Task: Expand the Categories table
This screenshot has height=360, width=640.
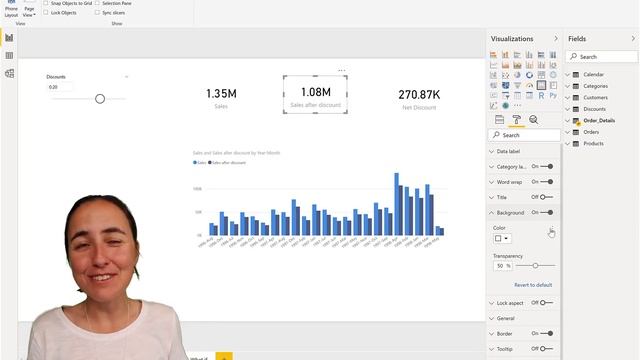Action: click(x=567, y=86)
